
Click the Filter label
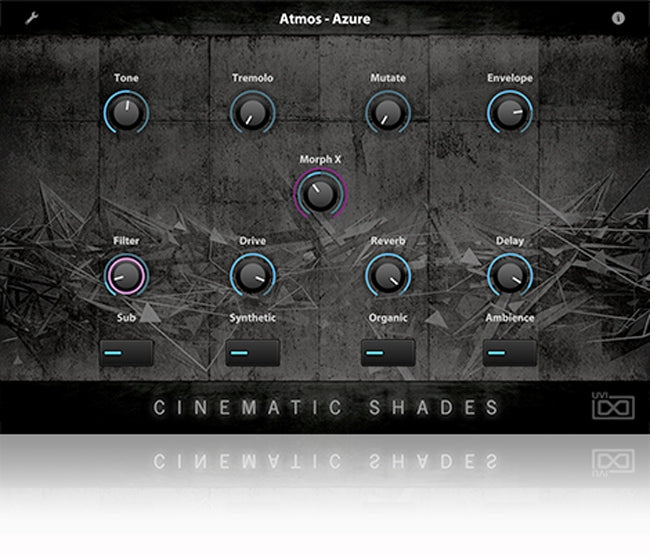(126, 241)
